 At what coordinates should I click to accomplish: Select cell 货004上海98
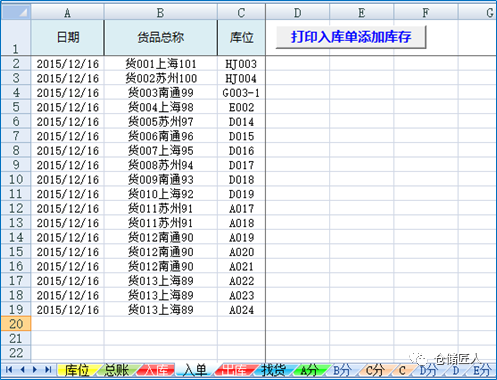161,107
